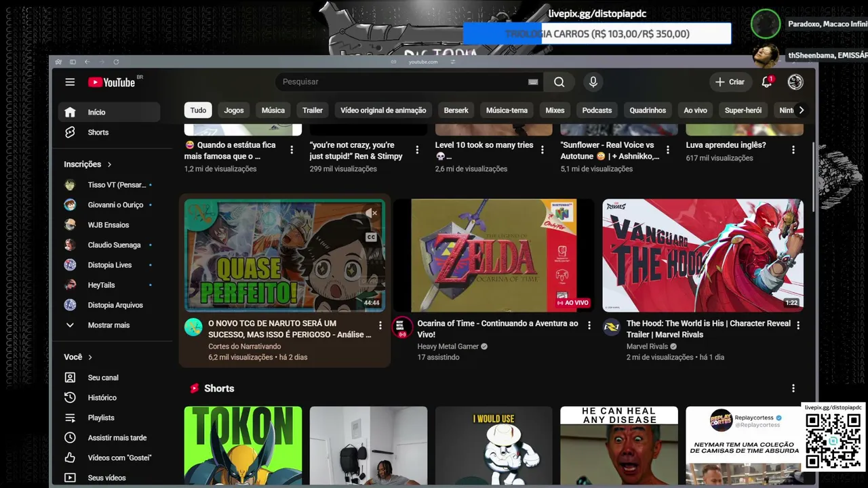Open the Criar create menu

point(730,82)
